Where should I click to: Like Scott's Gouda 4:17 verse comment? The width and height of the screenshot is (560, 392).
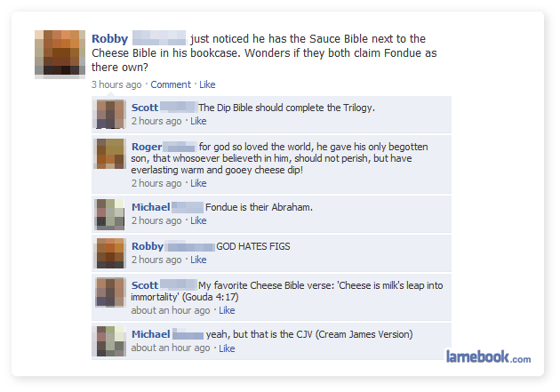click(x=227, y=310)
